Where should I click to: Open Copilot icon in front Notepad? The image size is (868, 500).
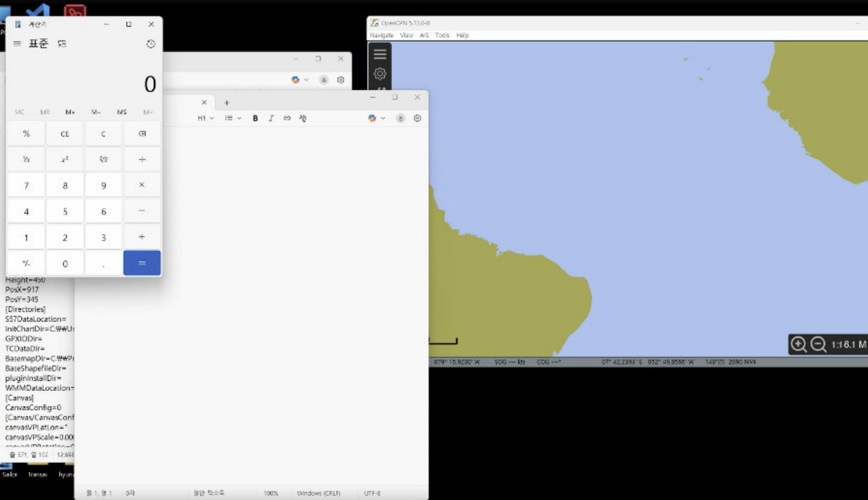tap(372, 118)
